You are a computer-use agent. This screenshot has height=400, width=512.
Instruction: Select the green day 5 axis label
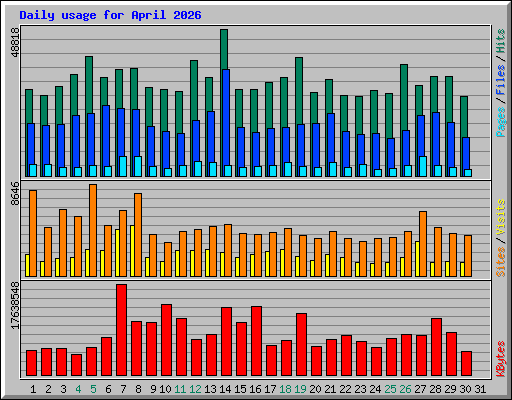point(93,389)
